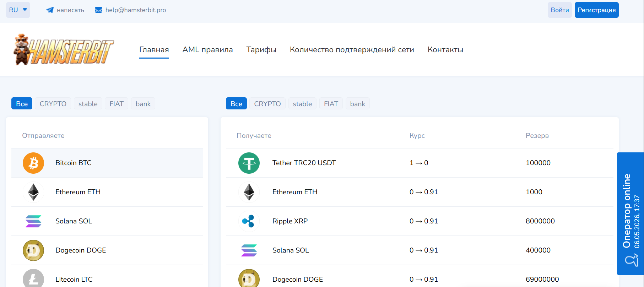Select Bitcoin BTC text in send list
The image size is (644, 287).
coord(74,163)
